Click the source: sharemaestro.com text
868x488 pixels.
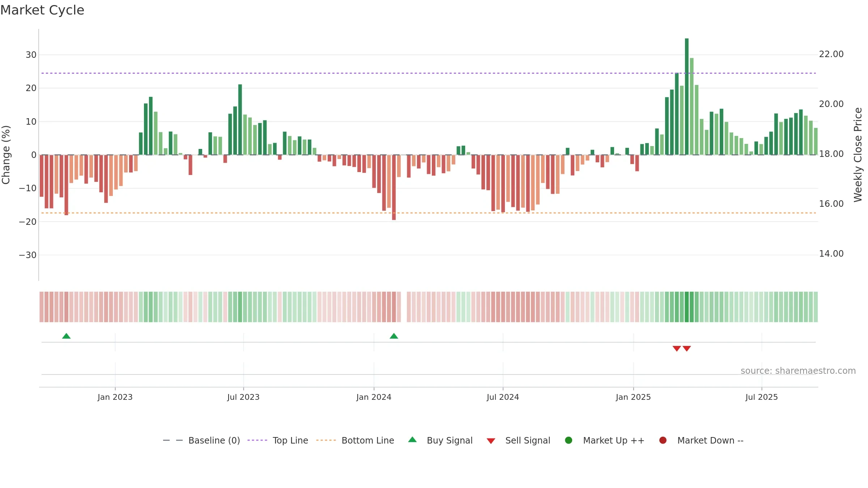tap(798, 371)
